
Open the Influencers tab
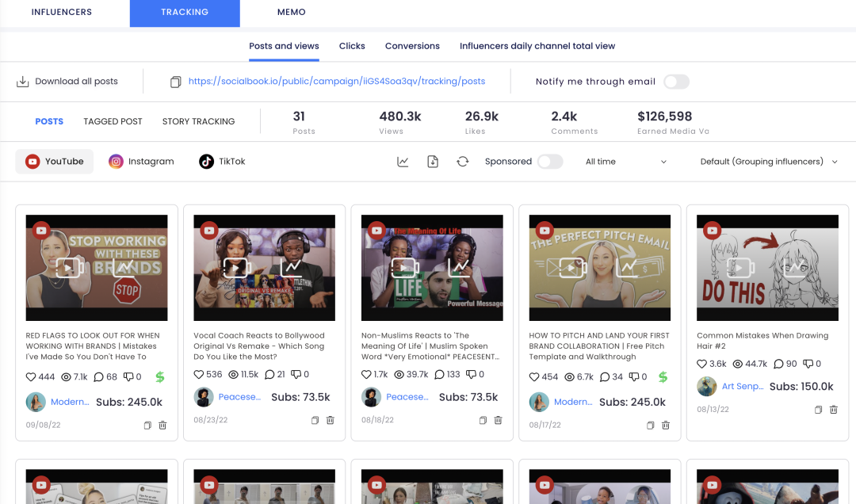click(x=62, y=12)
